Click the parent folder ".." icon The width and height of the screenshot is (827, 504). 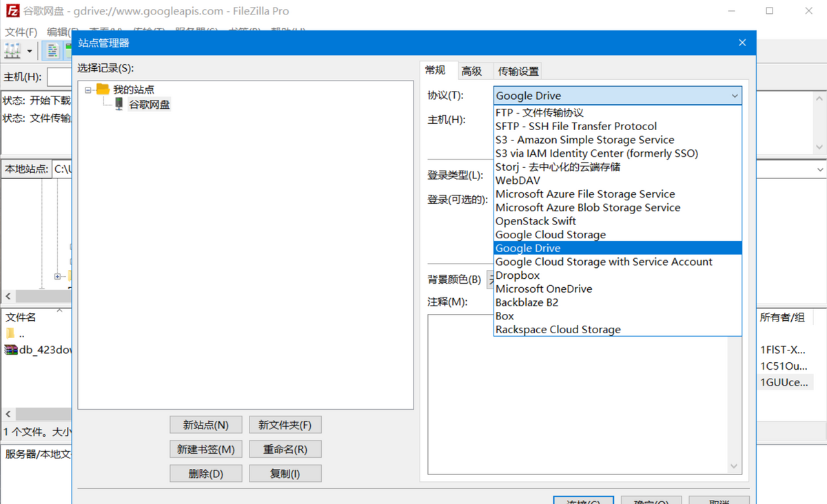pyautogui.click(x=10, y=333)
